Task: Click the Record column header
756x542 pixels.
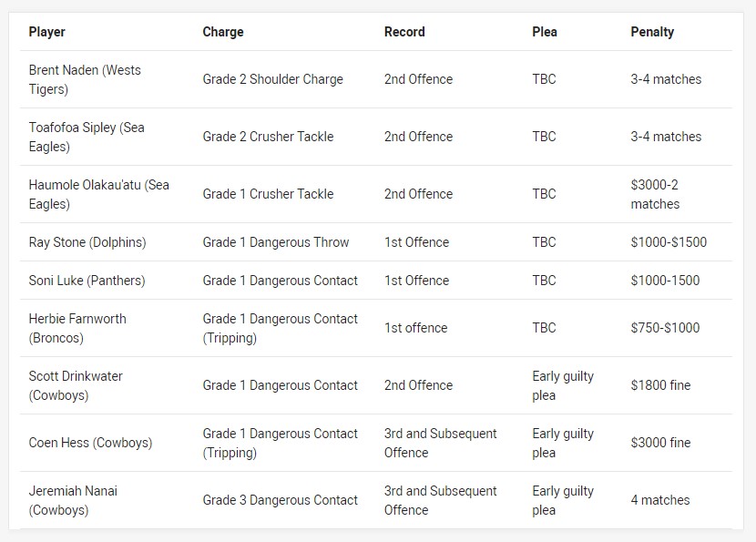Action: pyautogui.click(x=404, y=32)
